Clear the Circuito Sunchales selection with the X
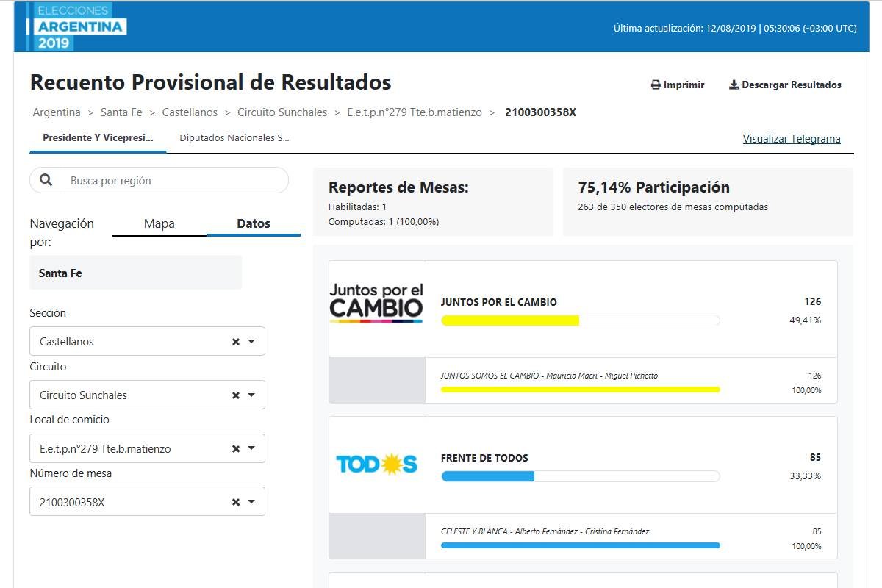 [236, 395]
